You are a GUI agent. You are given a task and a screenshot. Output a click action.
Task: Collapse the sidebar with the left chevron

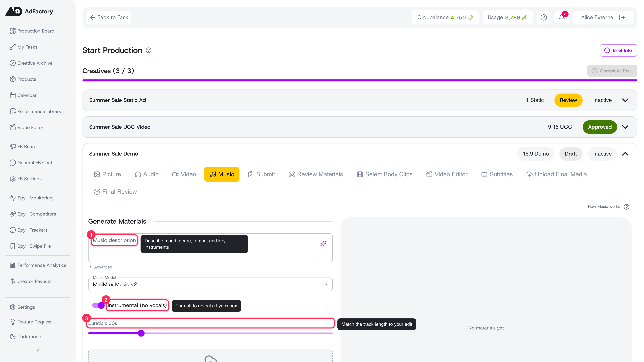pos(38,350)
